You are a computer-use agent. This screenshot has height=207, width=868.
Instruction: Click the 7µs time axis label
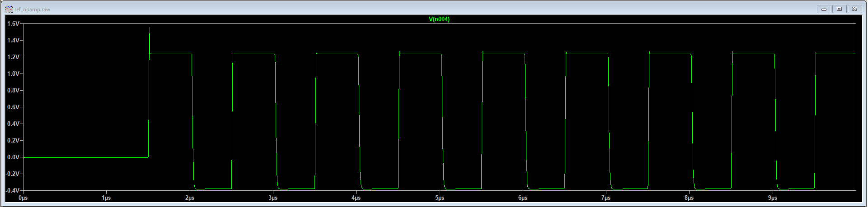pyautogui.click(x=606, y=198)
